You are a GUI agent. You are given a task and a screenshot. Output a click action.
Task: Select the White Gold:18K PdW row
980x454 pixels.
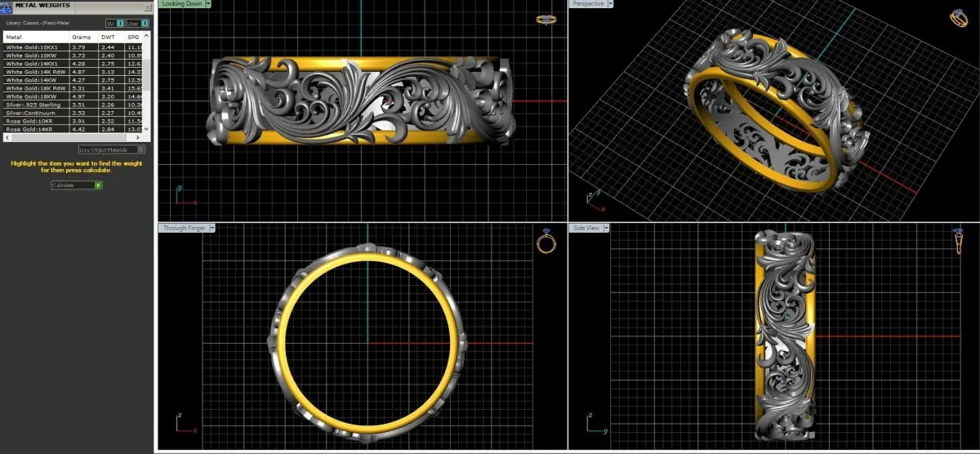[x=73, y=88]
